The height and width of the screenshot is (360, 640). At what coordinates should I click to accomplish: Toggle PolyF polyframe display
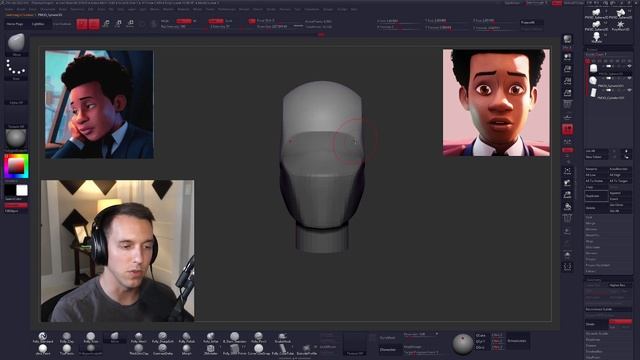(x=568, y=219)
